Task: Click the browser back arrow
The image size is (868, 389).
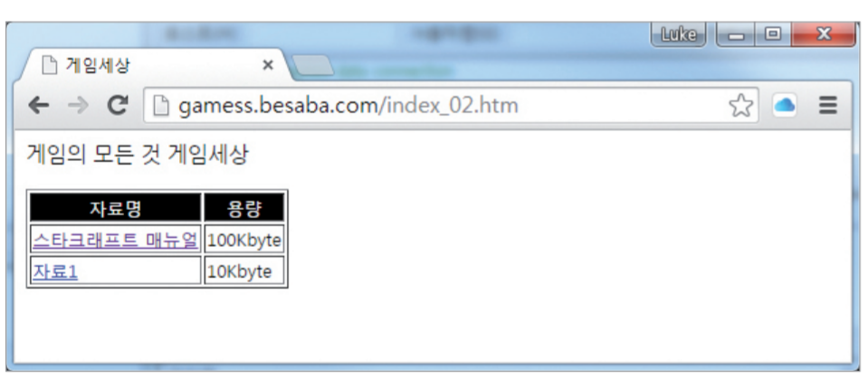Action: coord(39,105)
